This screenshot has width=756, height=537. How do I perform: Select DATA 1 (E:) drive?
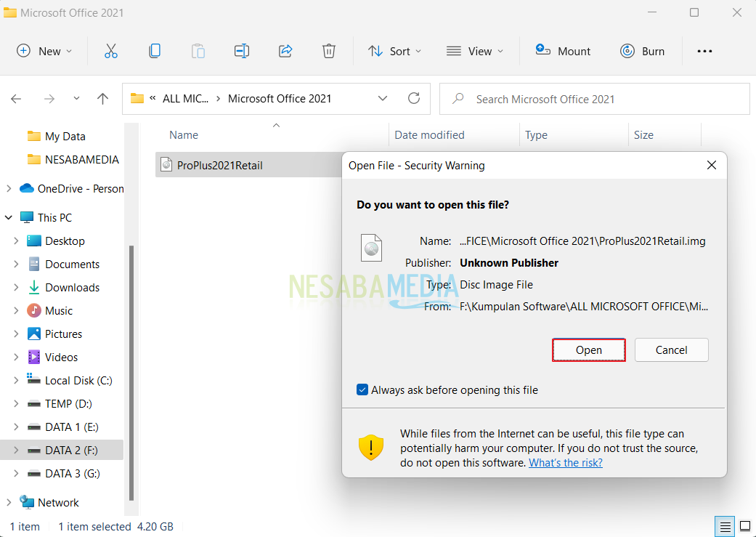tap(62, 427)
